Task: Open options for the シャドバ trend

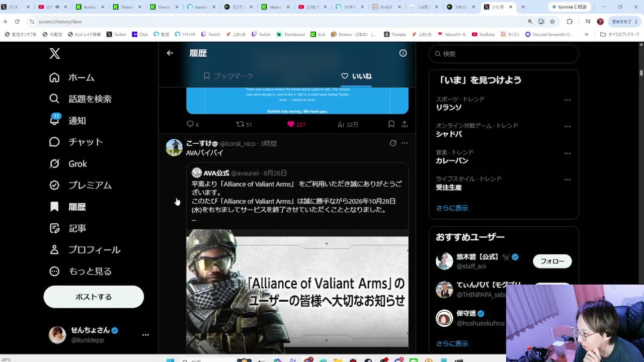Action: click(x=568, y=127)
